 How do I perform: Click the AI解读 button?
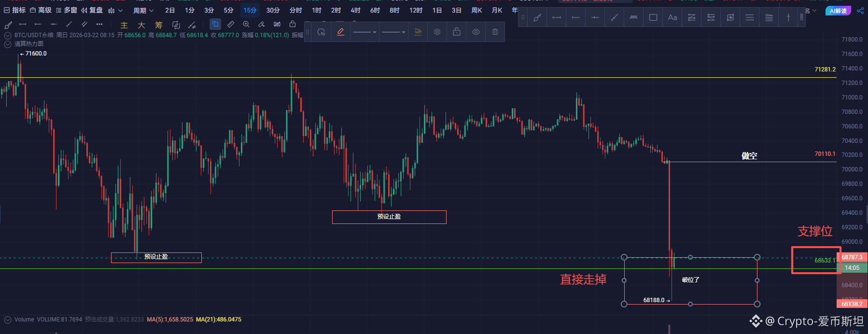pos(838,11)
